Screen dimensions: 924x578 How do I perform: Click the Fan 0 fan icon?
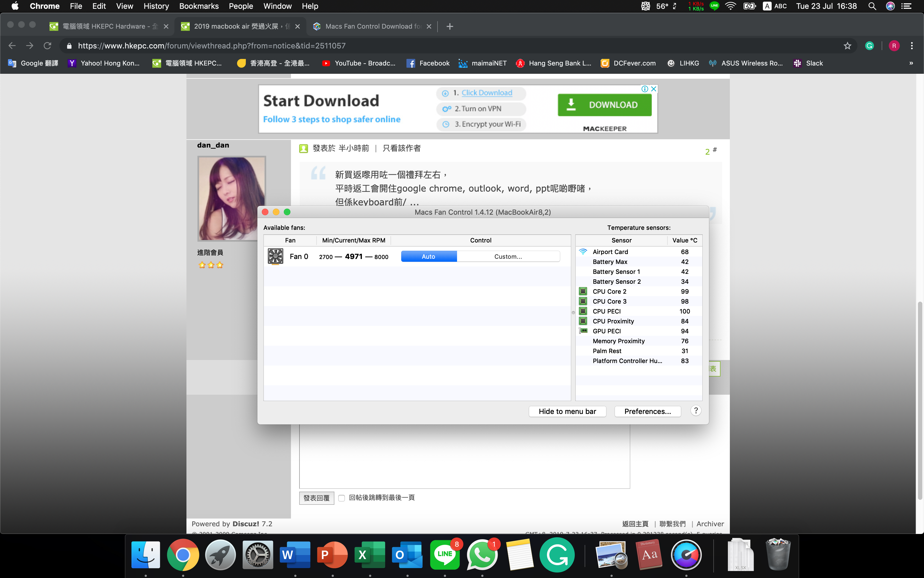(x=275, y=256)
